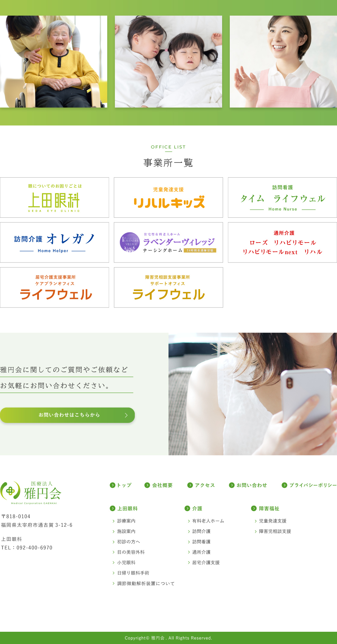Click the arrow icon beside アクセス

pyautogui.click(x=190, y=485)
